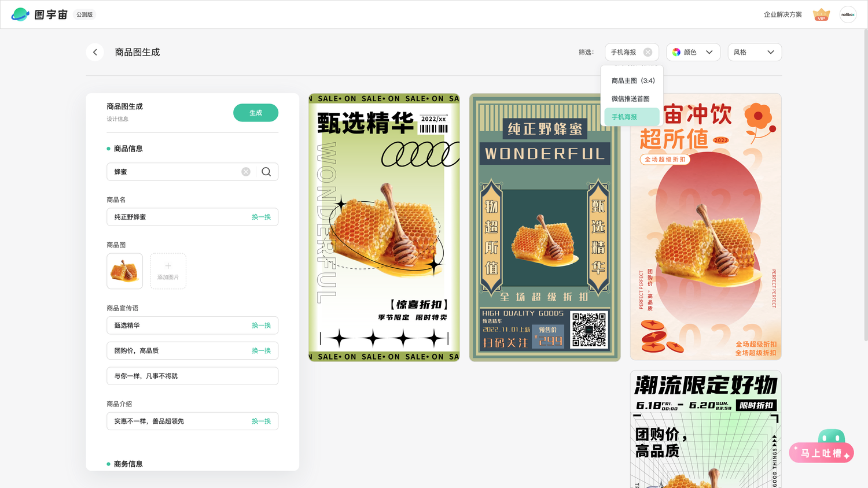This screenshot has height=488, width=868.
Task: Click the 商品介绍 label
Action: pyautogui.click(x=119, y=404)
